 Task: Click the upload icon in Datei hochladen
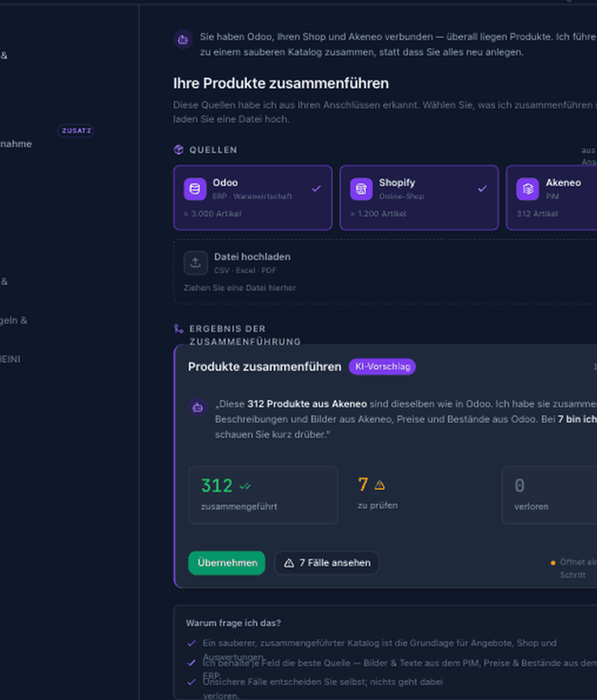coord(195,263)
